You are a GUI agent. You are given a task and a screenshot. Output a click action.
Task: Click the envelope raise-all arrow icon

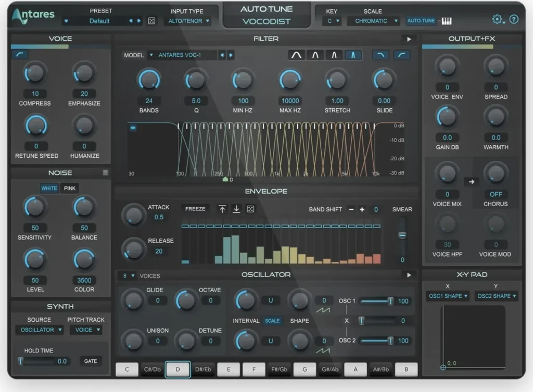coord(222,209)
